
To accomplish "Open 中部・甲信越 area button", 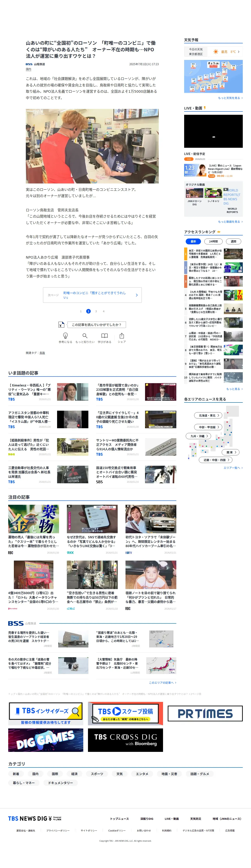I will click(x=208, y=427).
